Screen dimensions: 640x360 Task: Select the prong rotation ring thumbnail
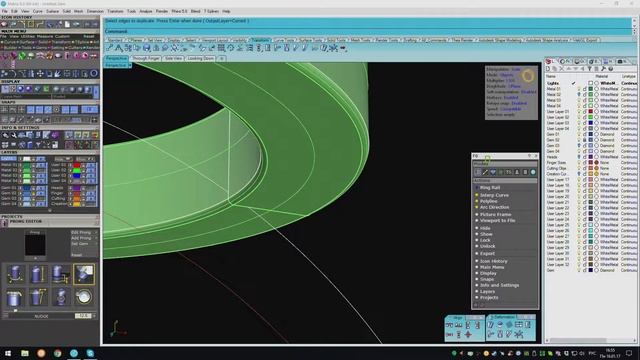click(x=60, y=297)
